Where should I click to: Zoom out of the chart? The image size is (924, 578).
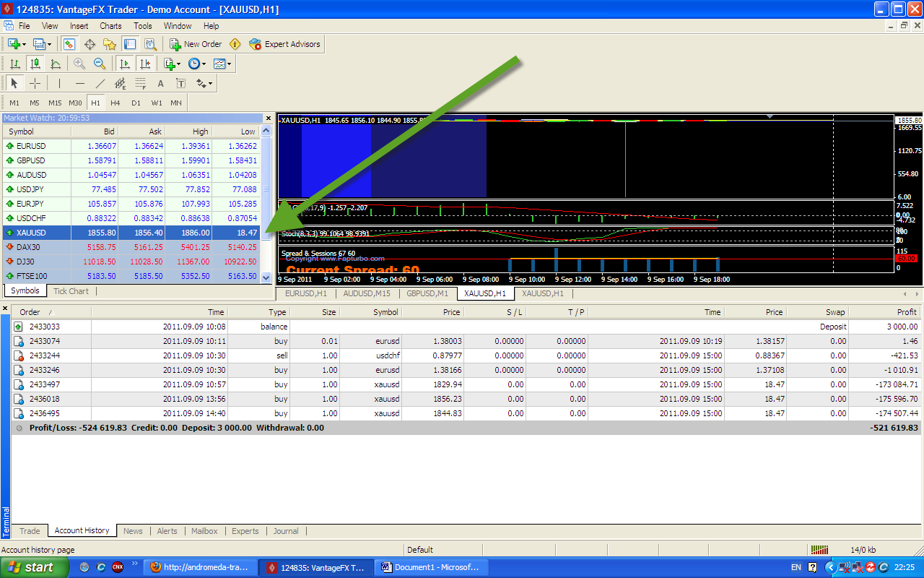pos(100,64)
